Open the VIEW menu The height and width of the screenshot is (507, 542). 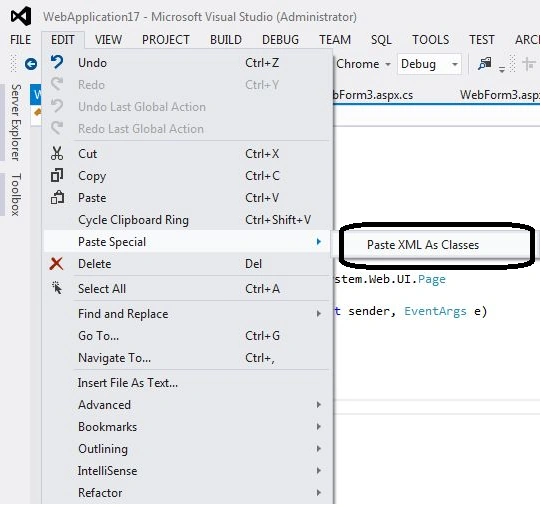pyautogui.click(x=109, y=40)
